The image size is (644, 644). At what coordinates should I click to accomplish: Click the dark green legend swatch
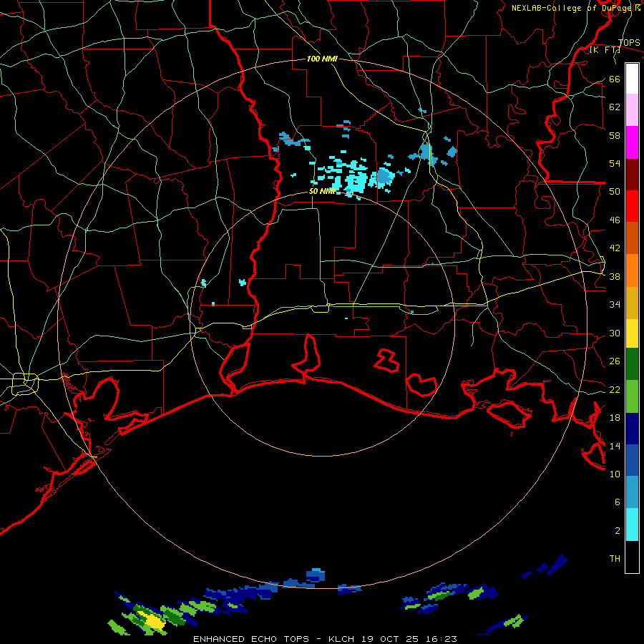tap(632, 364)
